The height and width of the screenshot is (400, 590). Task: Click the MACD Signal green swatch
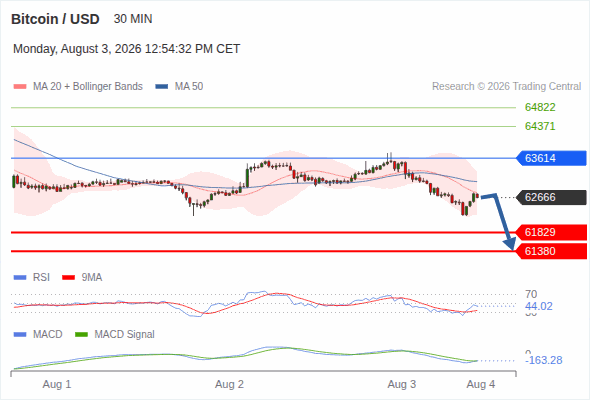[x=81, y=335]
